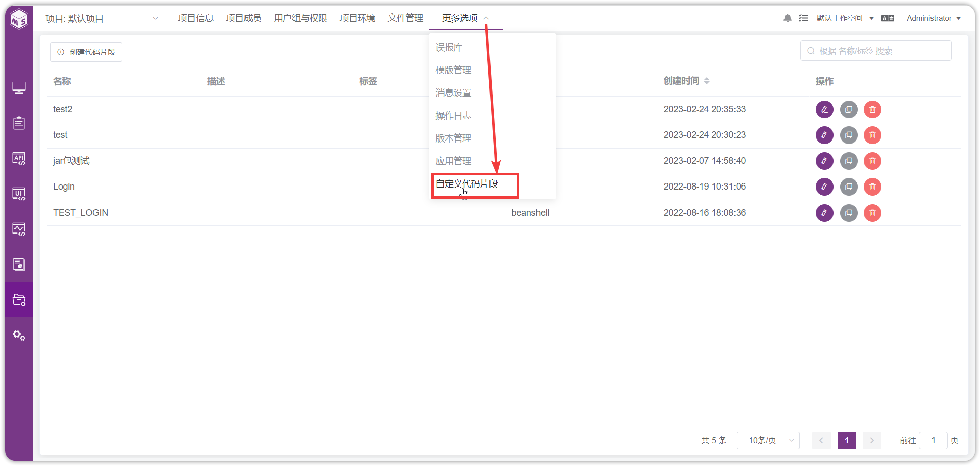Click the 创建代码片段 button
This screenshot has height=466, width=980.
[x=86, y=52]
